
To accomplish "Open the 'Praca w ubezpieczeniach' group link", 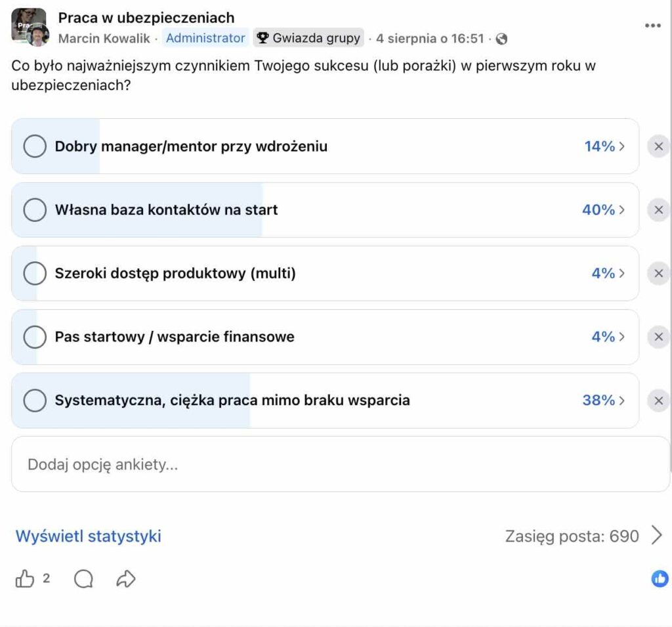I will click(x=146, y=18).
